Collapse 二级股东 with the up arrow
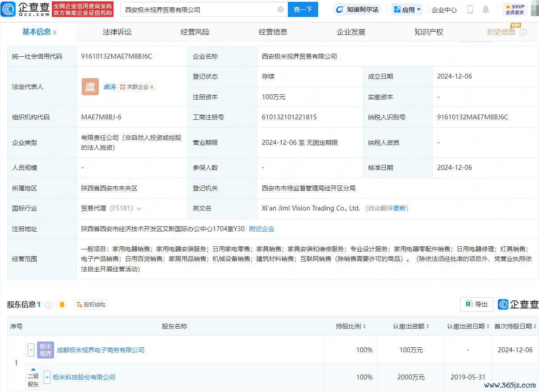 [33, 369]
